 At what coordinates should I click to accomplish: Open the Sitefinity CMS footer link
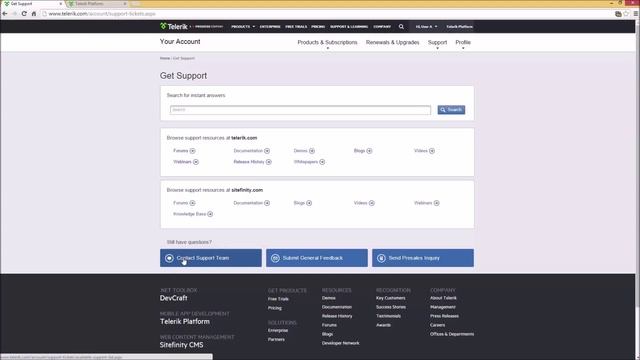point(182,345)
